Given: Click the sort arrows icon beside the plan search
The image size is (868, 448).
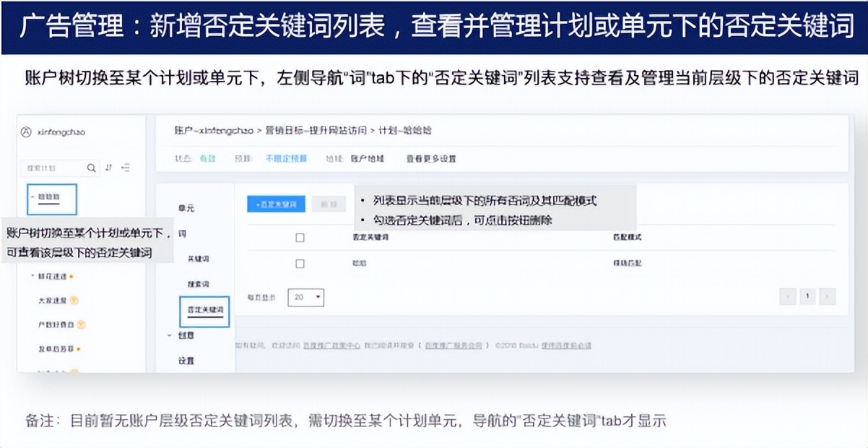Looking at the screenshot, I should [x=109, y=168].
